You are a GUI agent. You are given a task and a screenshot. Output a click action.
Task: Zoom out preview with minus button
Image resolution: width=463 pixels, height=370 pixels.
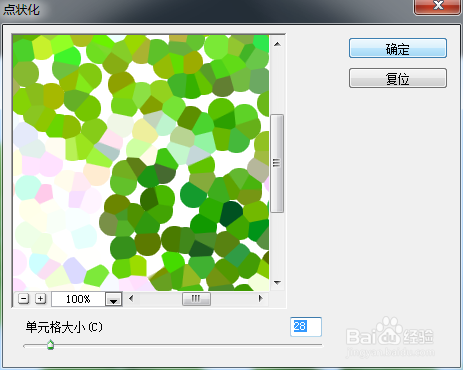pyautogui.click(x=23, y=299)
